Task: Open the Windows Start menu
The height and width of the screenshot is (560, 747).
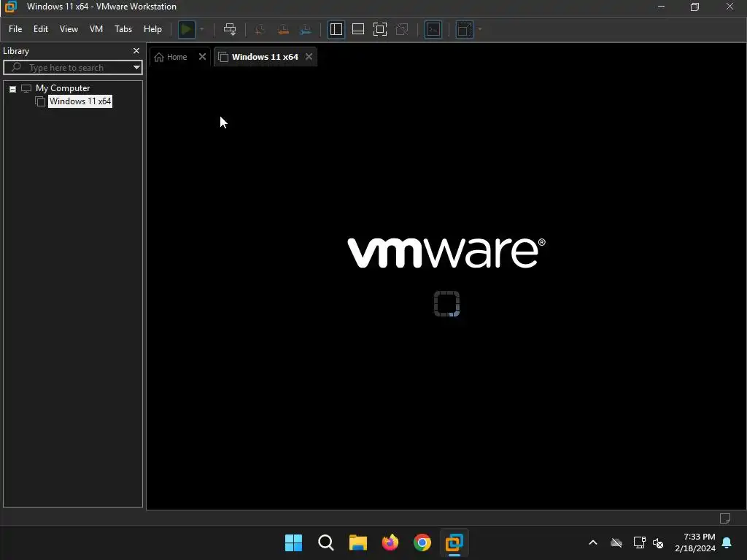Action: tap(293, 542)
